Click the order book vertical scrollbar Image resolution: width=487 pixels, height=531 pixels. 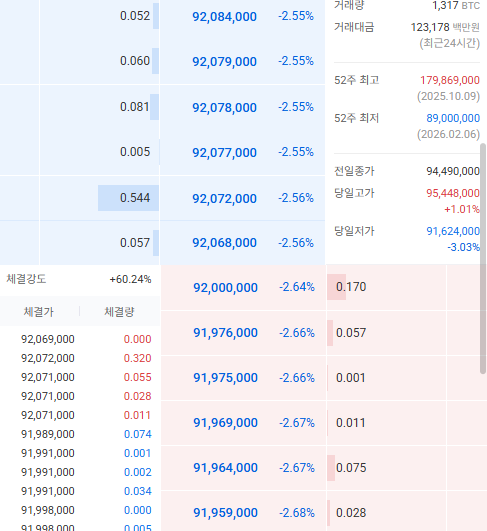[x=483, y=258]
